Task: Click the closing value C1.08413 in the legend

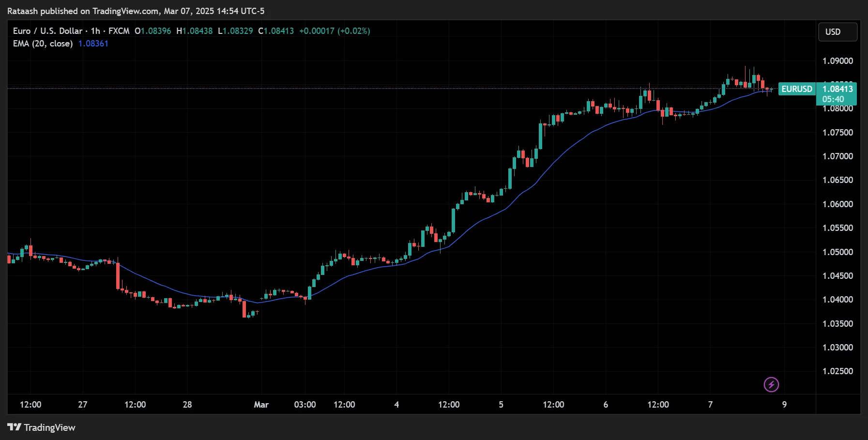Action: pos(276,30)
